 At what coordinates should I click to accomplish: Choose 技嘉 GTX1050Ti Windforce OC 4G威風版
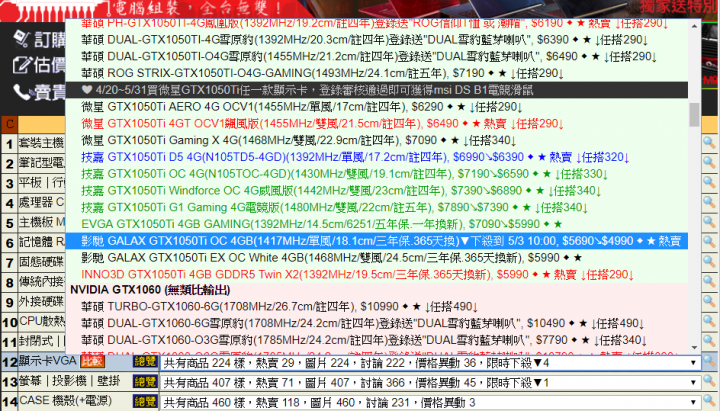pyautogui.click(x=377, y=191)
